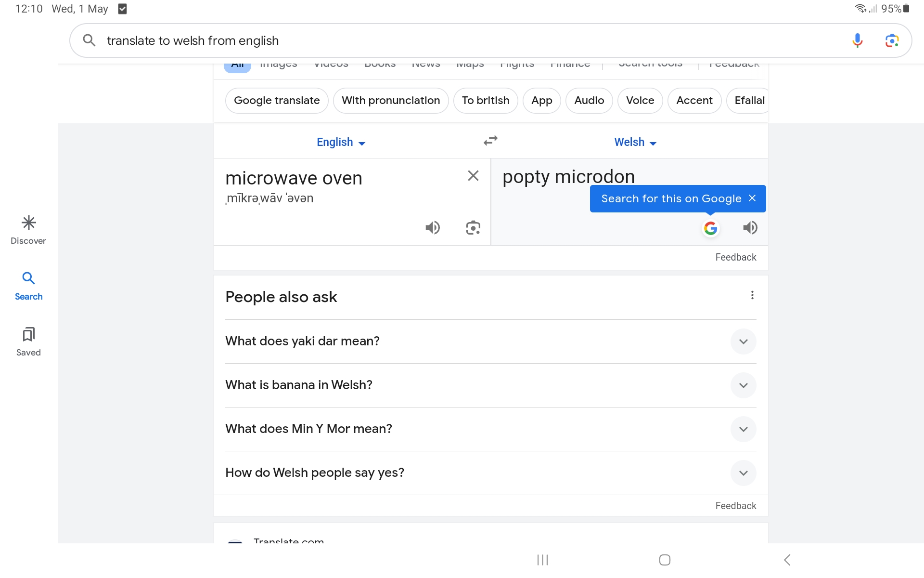This screenshot has width=924, height=578.
Task: Clear the microwave oven source text
Action: [x=473, y=176]
